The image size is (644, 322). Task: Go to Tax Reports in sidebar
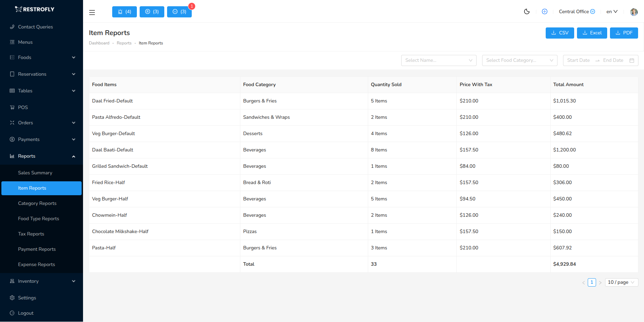tap(31, 234)
